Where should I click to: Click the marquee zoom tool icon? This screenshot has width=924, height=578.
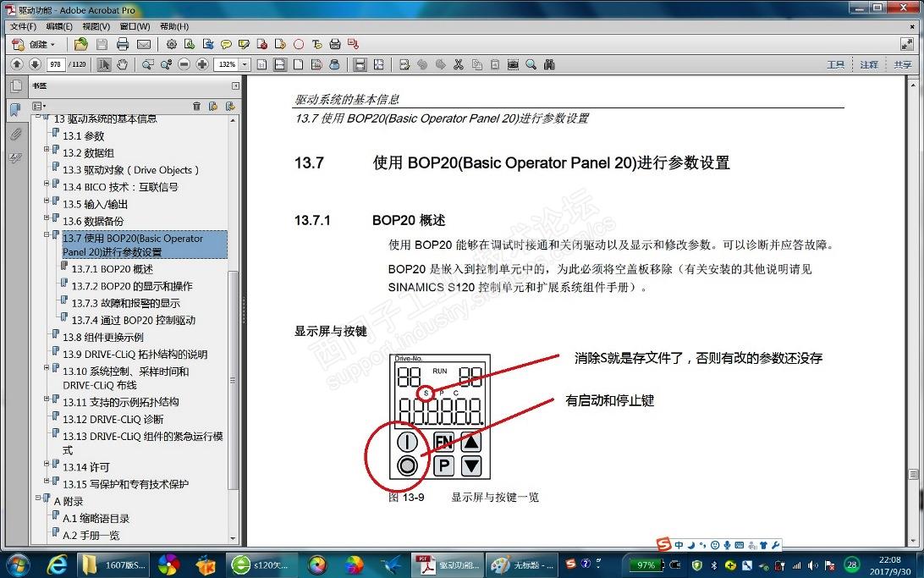click(x=148, y=64)
